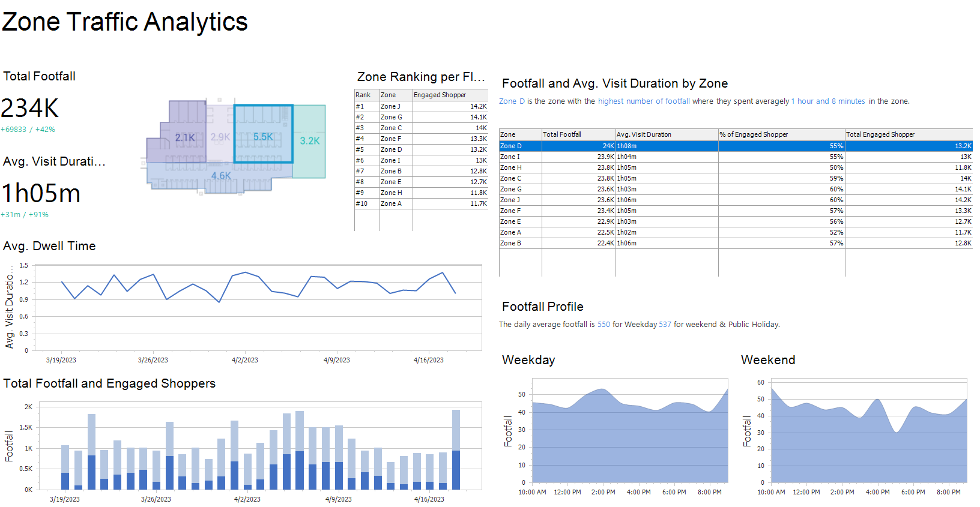Click the Zone Ranking per Floor title
The image size is (980, 507).
[420, 77]
